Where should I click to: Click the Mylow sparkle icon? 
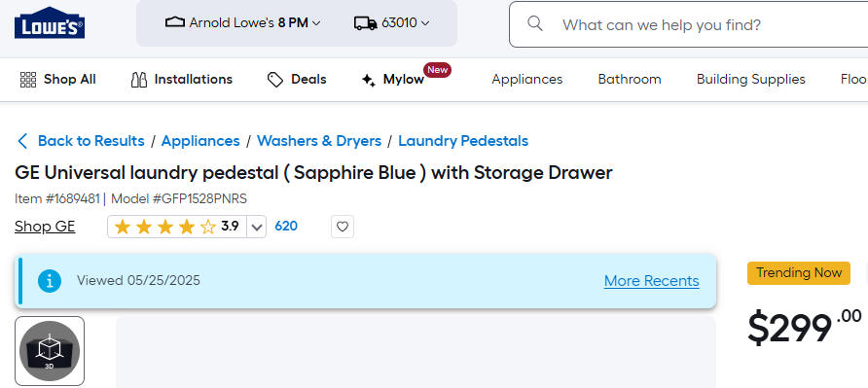tap(369, 81)
